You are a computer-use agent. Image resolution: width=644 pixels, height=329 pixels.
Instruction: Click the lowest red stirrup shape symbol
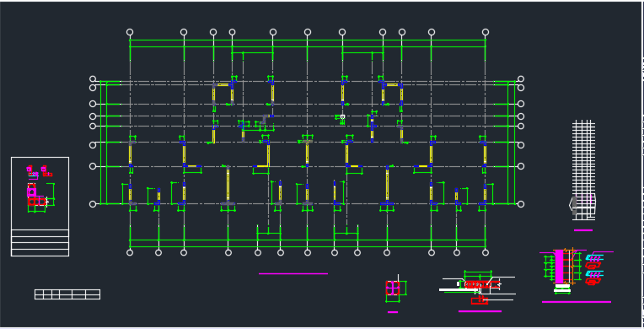tap(593, 282)
